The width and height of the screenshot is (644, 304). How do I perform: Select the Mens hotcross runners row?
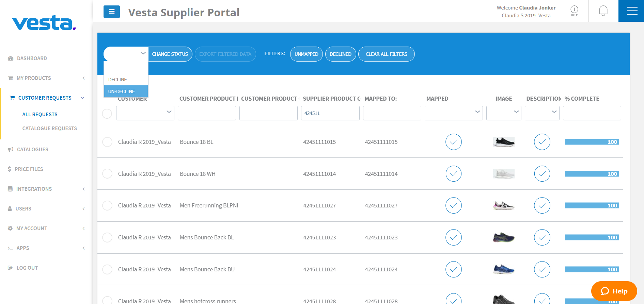click(x=107, y=301)
